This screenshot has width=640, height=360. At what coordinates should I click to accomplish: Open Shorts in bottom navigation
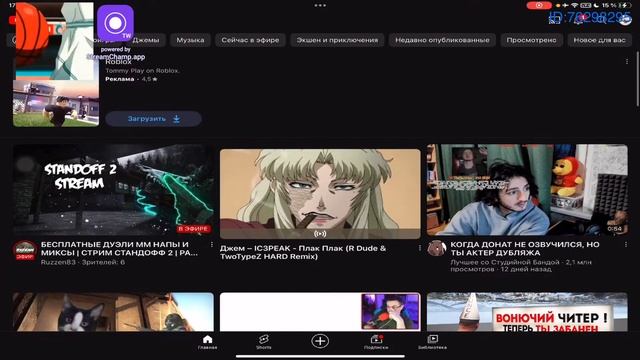pos(264,342)
